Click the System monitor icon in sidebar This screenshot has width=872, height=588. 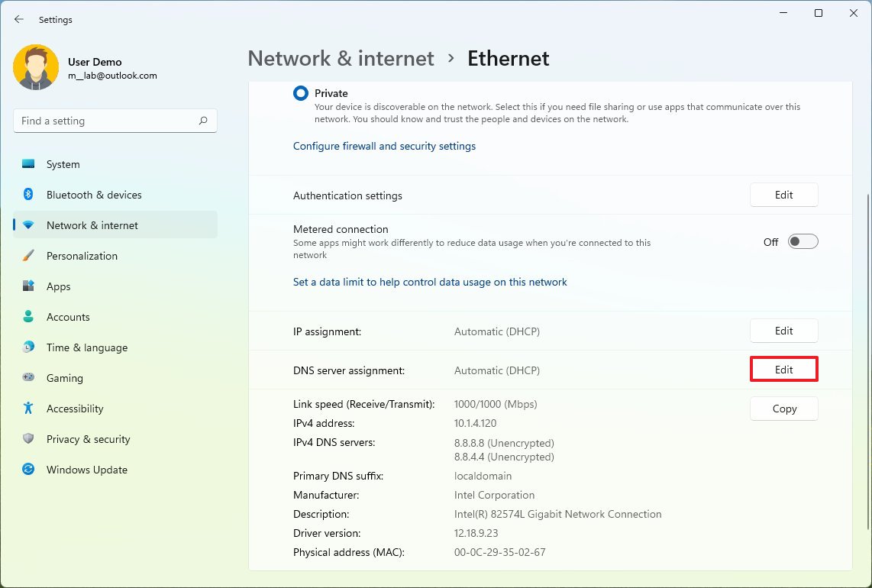point(28,164)
